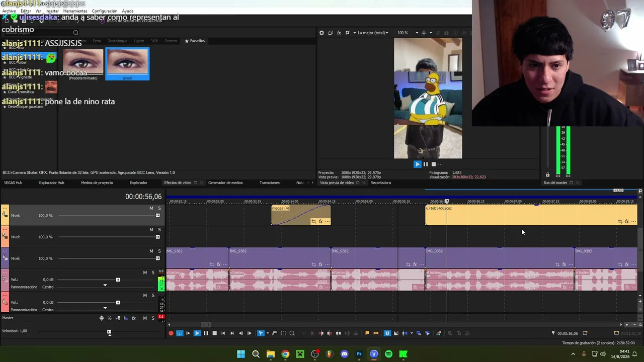This screenshot has height=362, width=644.
Task: Switch to the Generador de medios tab
Action: click(225, 183)
